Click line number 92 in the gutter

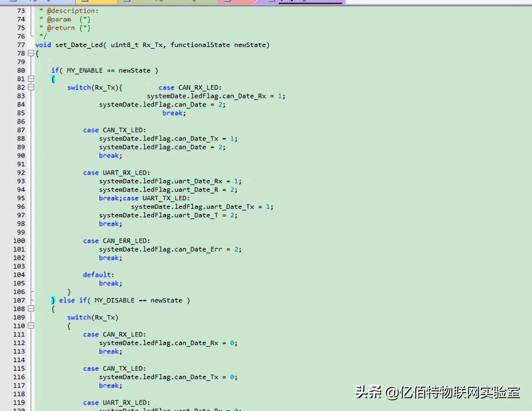[x=21, y=173]
